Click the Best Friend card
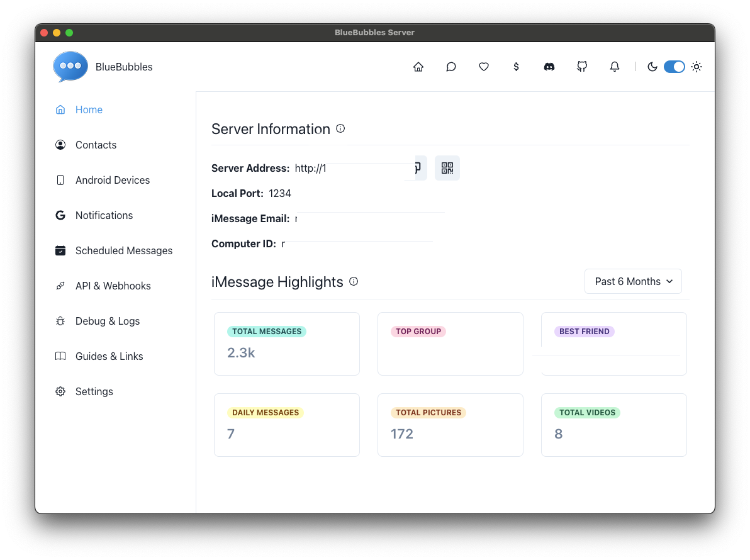 pyautogui.click(x=614, y=344)
